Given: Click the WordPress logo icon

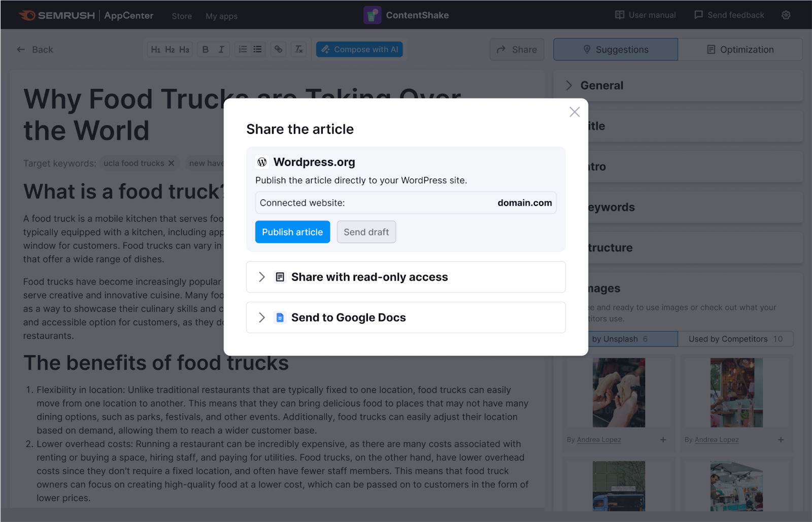Looking at the screenshot, I should click(262, 162).
